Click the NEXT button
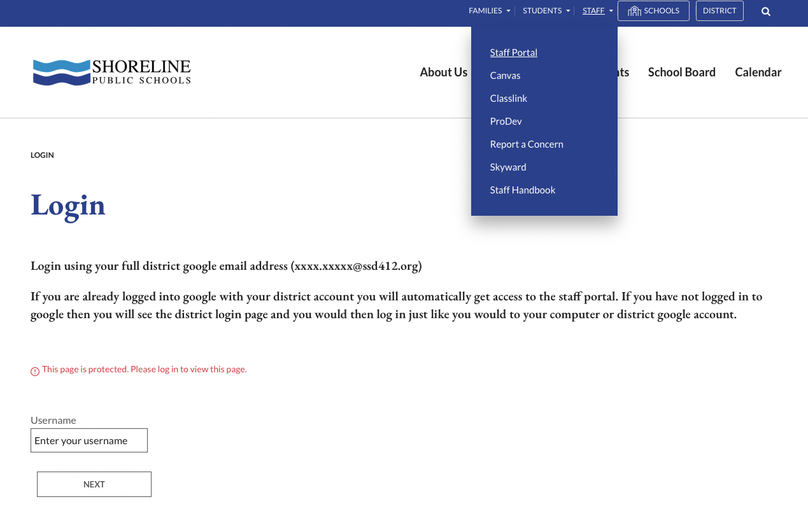The image size is (808, 532). [94, 484]
